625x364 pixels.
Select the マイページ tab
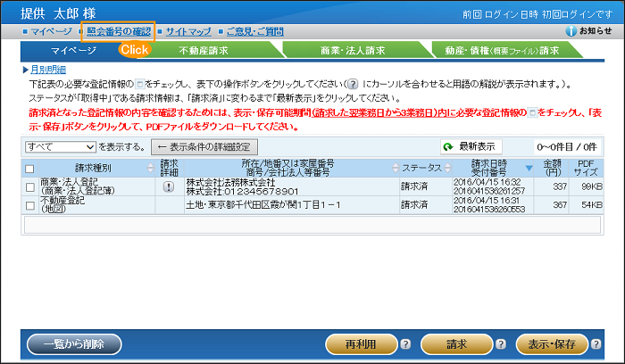pyautogui.click(x=73, y=51)
